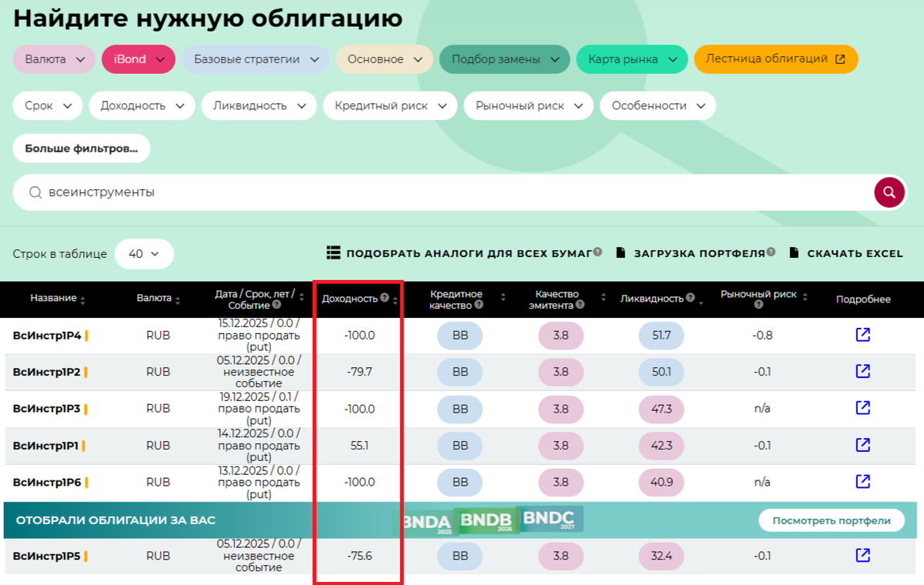Image resolution: width=924 pixels, height=585 pixels.
Task: Open Карта рынка dropdown
Action: tap(631, 59)
